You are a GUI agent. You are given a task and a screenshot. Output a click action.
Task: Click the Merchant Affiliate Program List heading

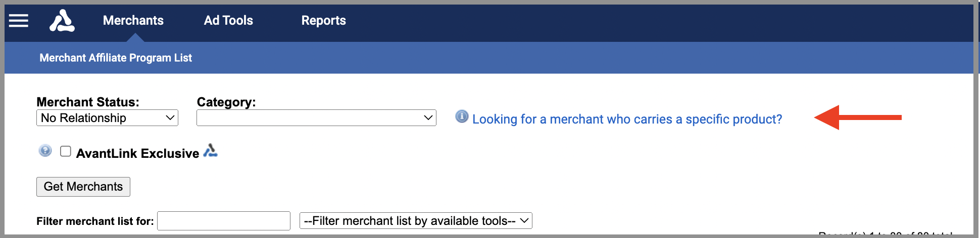click(x=116, y=58)
